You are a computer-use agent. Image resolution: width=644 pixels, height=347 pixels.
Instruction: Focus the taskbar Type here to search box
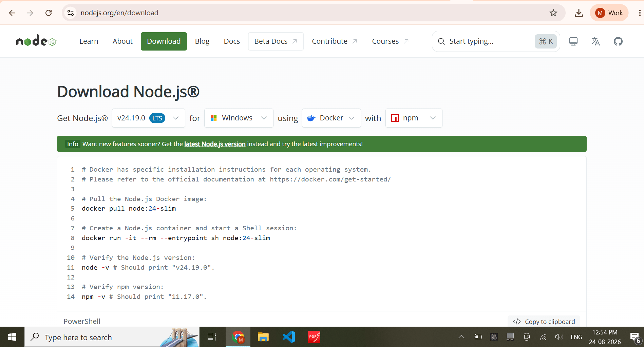tap(112, 337)
